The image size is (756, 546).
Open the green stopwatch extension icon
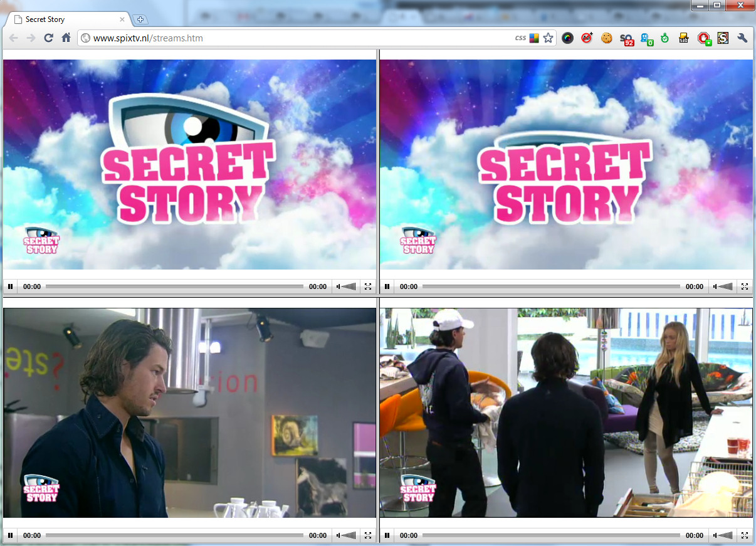664,38
